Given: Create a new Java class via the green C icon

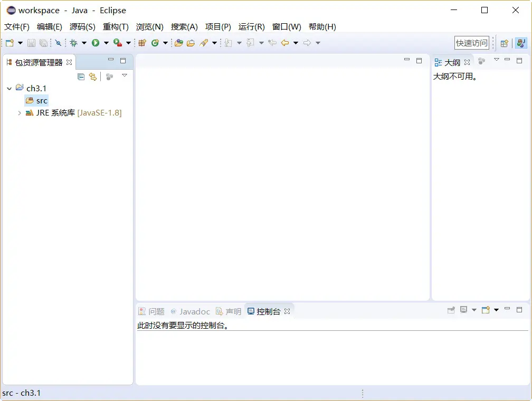Looking at the screenshot, I should [155, 43].
